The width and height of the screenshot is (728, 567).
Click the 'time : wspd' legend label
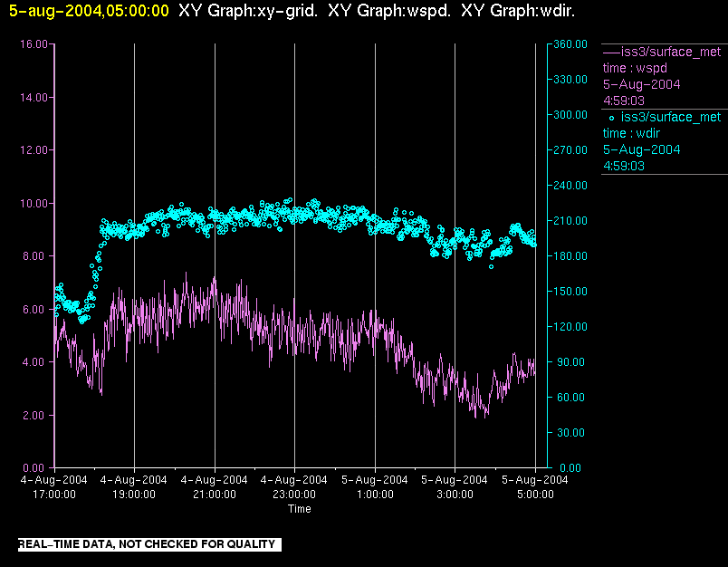[635, 68]
